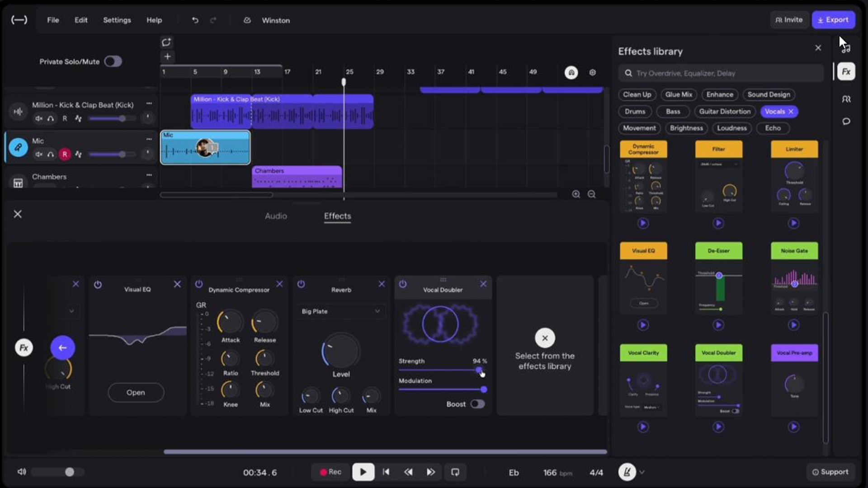Click the redo arrow icon
The image size is (868, 488).
click(x=213, y=20)
